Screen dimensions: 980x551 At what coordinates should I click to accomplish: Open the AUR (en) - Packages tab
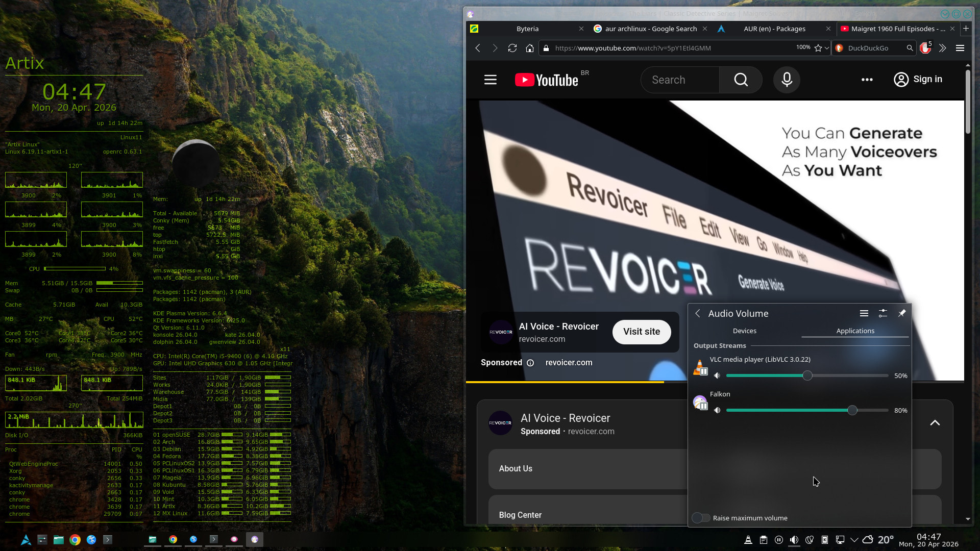click(774, 29)
